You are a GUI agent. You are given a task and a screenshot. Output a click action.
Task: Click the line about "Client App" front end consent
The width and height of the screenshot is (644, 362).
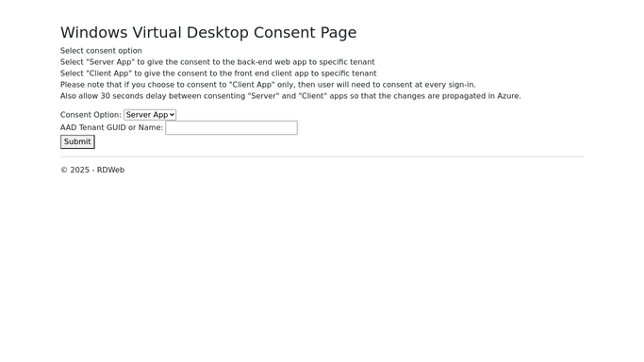218,74
